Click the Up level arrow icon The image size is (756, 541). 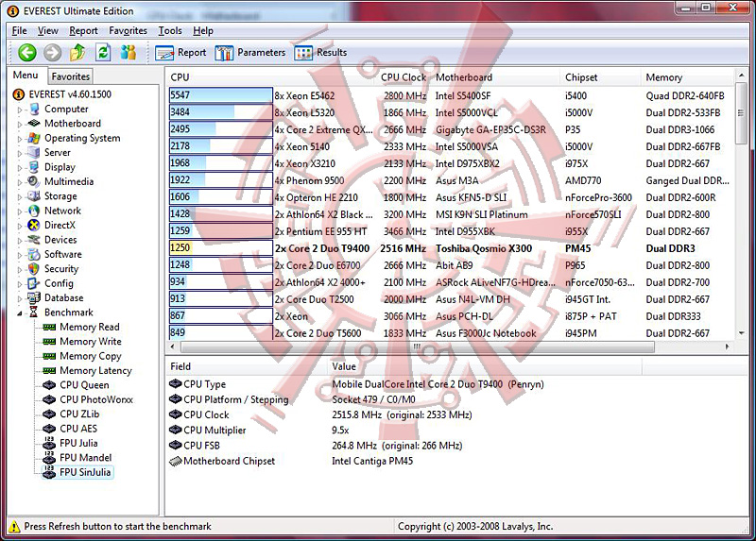click(77, 53)
